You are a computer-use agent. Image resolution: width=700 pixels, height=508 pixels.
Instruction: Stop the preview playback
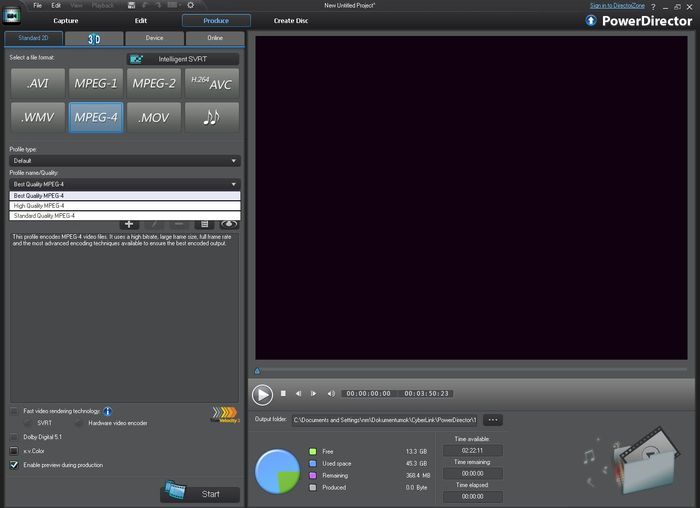(283, 393)
